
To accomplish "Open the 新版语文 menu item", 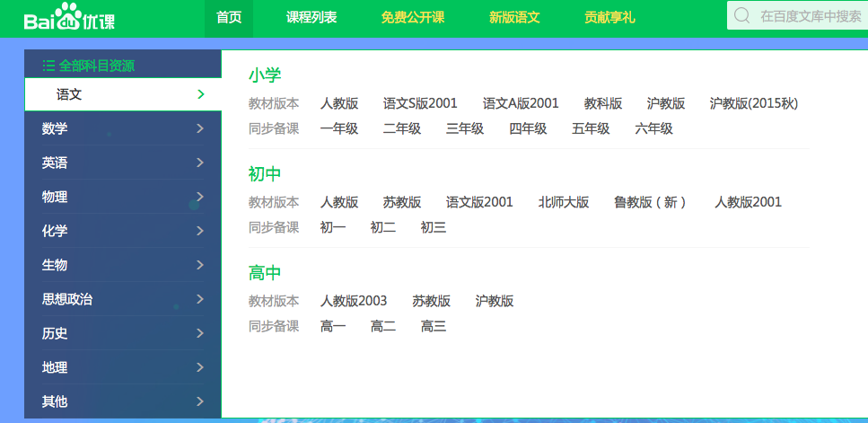I will pos(514,17).
